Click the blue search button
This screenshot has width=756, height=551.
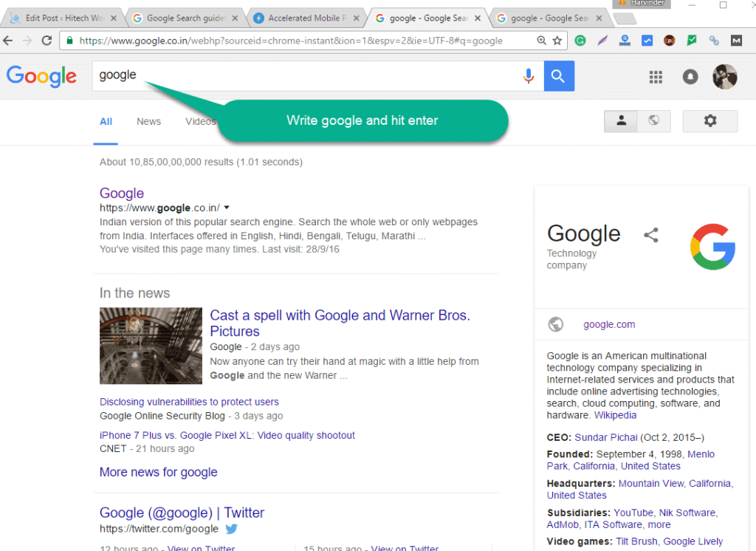coord(559,76)
